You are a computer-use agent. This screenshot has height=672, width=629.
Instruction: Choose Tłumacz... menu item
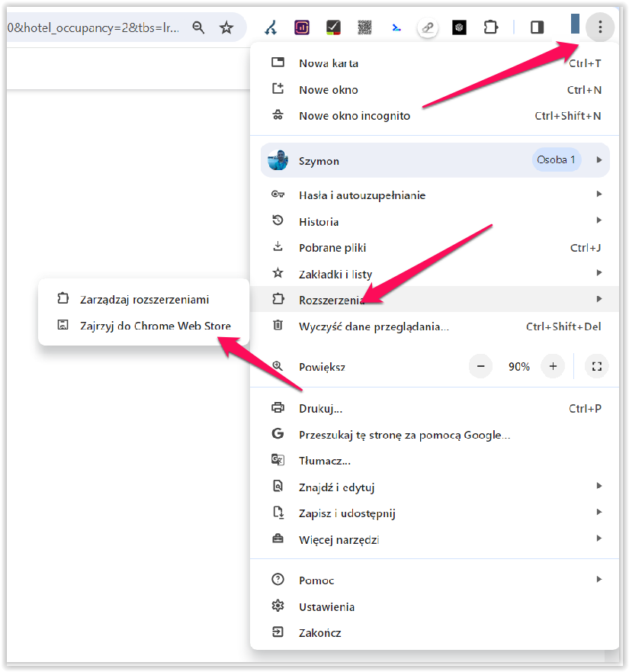[x=435, y=461]
